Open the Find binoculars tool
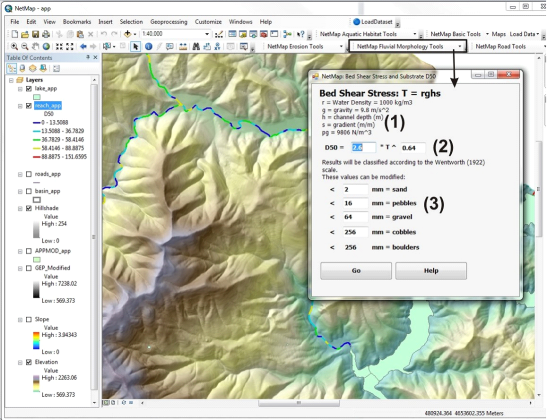This screenshot has height=420, width=547. 196,46
